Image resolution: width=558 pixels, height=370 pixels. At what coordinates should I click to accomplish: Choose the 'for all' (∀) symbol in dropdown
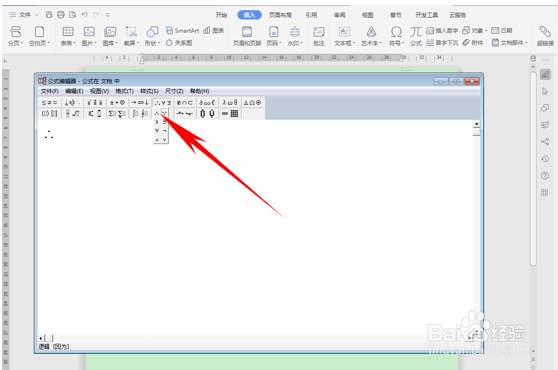coord(157,131)
